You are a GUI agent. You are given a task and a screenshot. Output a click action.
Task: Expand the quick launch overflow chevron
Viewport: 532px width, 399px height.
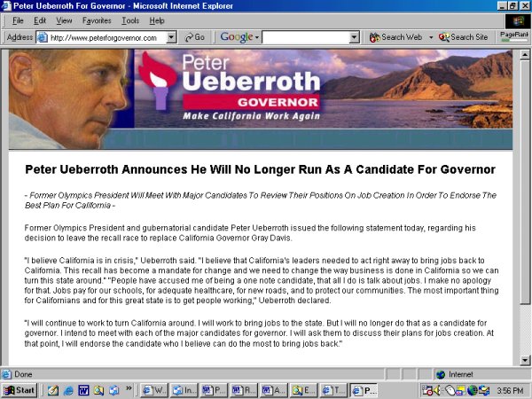point(129,388)
